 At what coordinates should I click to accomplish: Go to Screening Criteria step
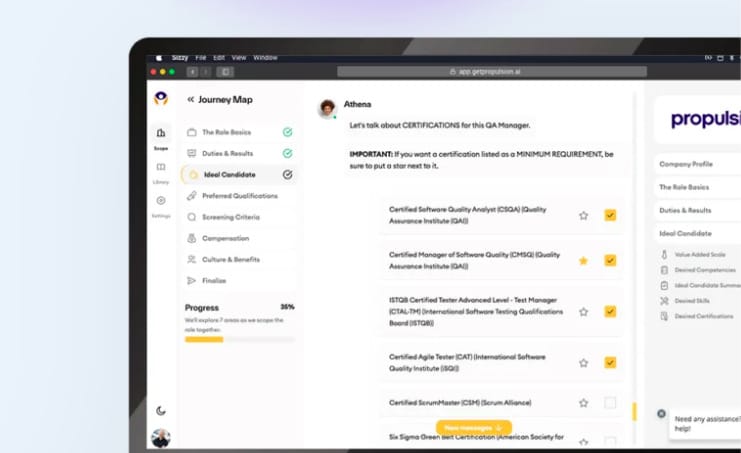tap(231, 217)
